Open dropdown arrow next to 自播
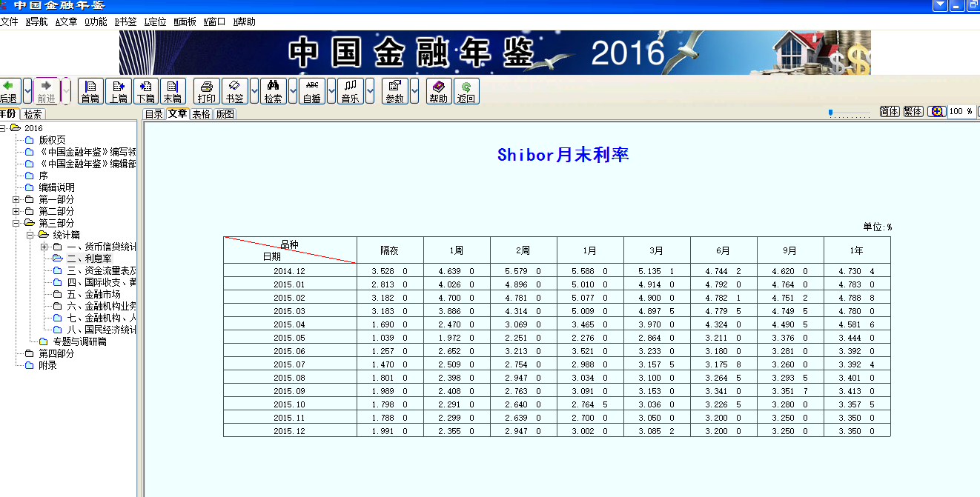980x497 pixels. [x=331, y=91]
